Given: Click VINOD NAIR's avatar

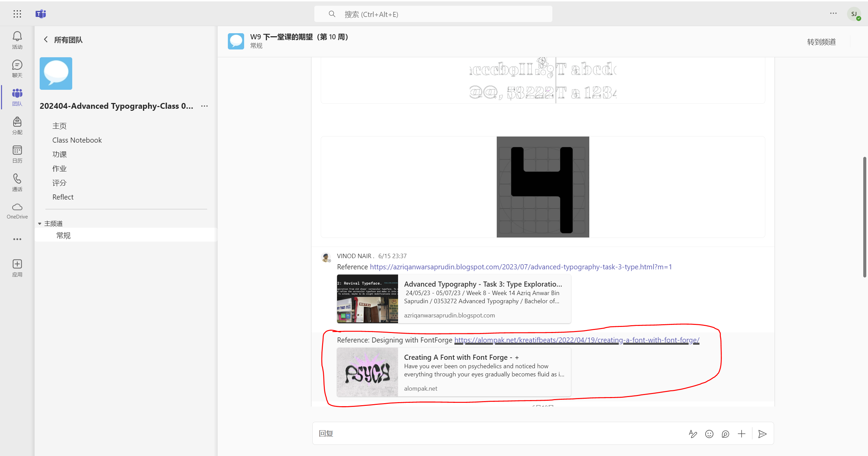Looking at the screenshot, I should click(326, 257).
